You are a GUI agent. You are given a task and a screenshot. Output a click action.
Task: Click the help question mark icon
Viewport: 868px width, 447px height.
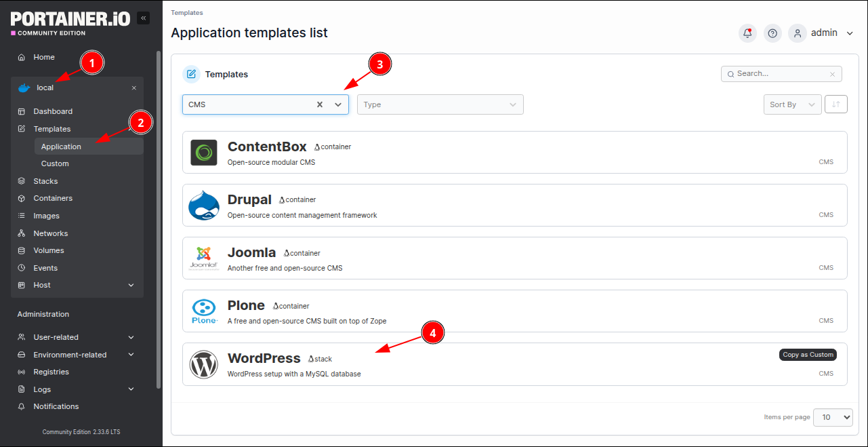[x=772, y=33]
